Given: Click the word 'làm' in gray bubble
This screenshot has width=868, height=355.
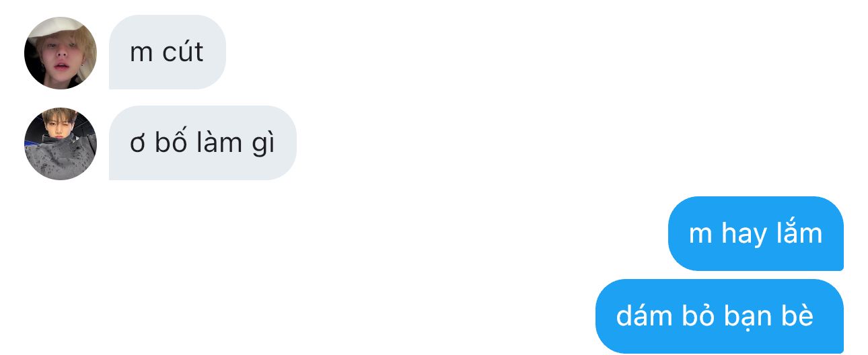Looking at the screenshot, I should [x=212, y=143].
